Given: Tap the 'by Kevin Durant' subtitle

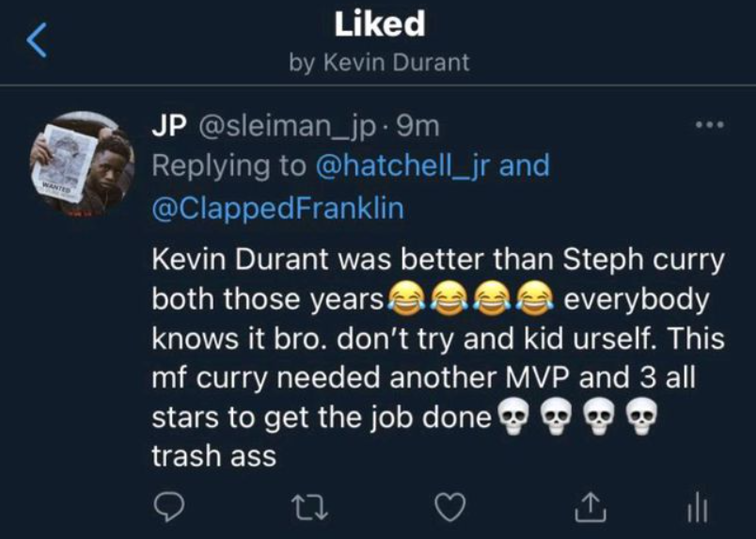Looking at the screenshot, I should coord(378,63).
